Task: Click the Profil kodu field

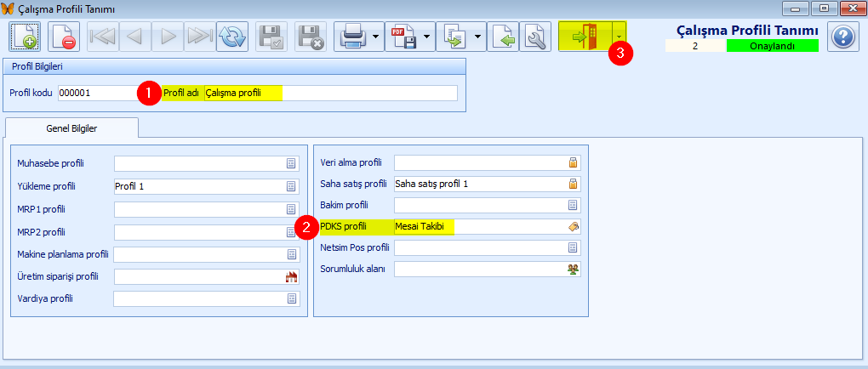Action: click(99, 93)
